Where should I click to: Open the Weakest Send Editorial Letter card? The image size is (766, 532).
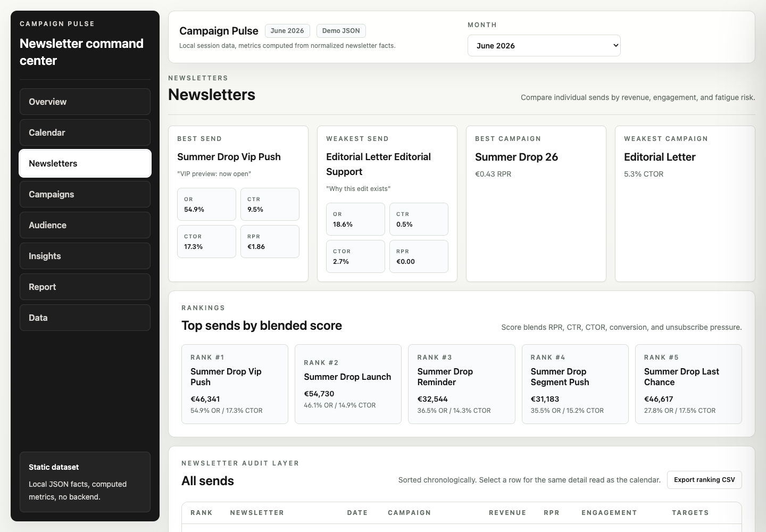387,204
